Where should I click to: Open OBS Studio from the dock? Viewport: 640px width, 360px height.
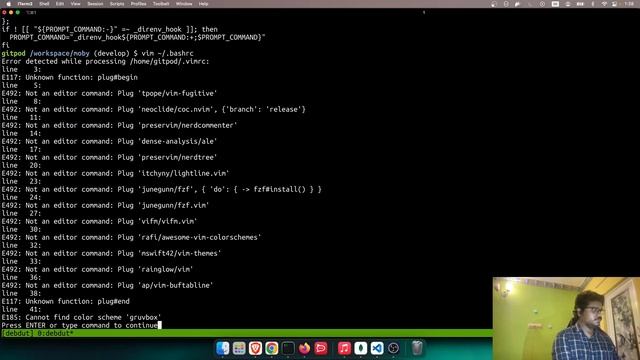[x=393, y=348]
